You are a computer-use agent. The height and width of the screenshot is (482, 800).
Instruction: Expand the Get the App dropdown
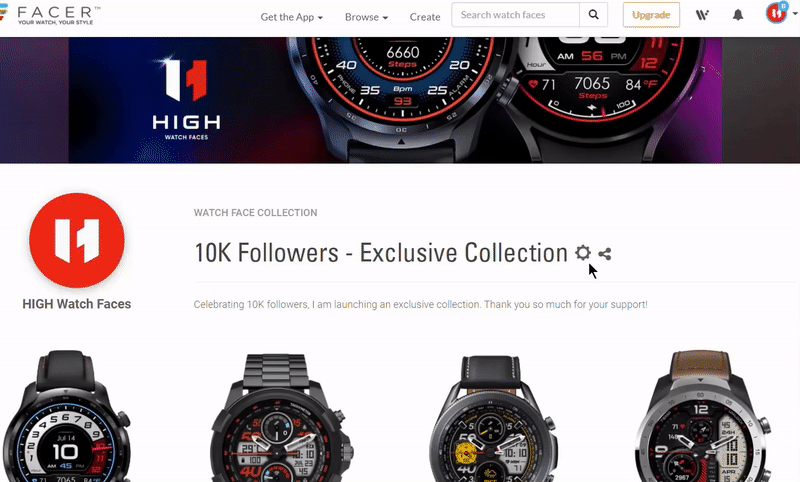click(x=291, y=17)
